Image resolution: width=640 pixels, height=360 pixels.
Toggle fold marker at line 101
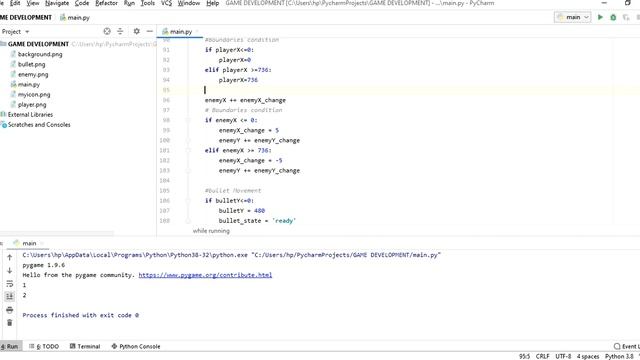pos(188,151)
